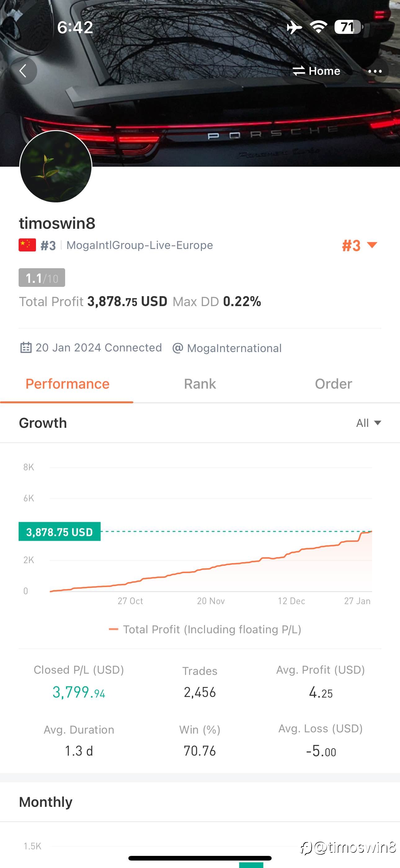Tap the Closed P/L value 3,799.94
The width and height of the screenshot is (400, 868).
click(x=79, y=693)
